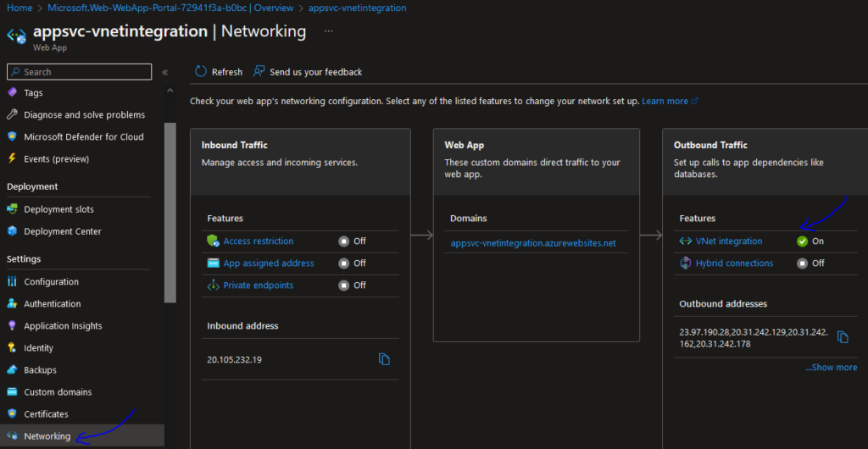Open Events (preview) item
This screenshot has width=868, height=449.
pyautogui.click(x=57, y=158)
